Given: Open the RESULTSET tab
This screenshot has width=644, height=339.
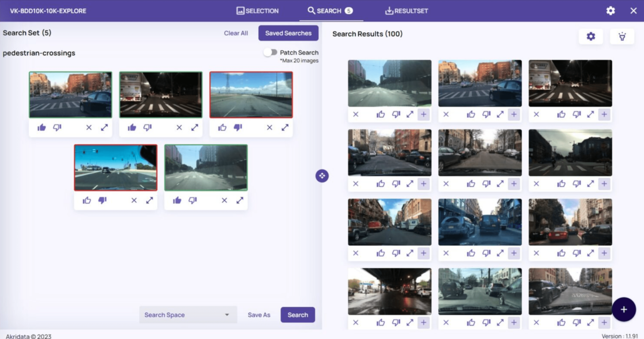Looking at the screenshot, I should pyautogui.click(x=406, y=11).
